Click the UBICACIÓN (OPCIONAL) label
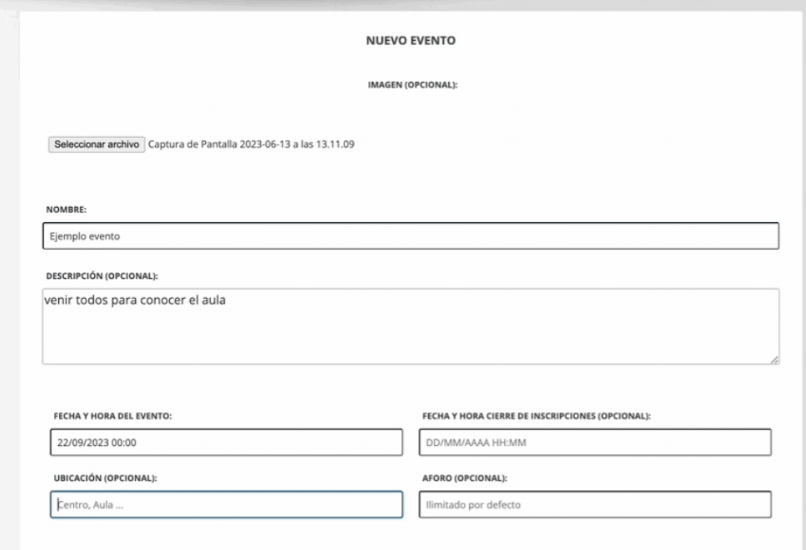Image resolution: width=806 pixels, height=550 pixels. click(104, 478)
